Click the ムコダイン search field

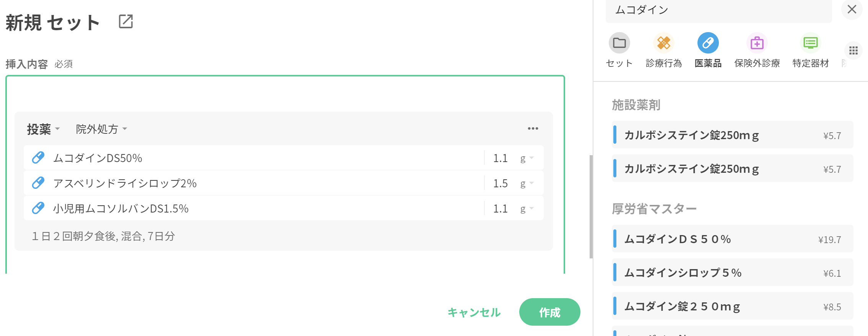coord(718,10)
